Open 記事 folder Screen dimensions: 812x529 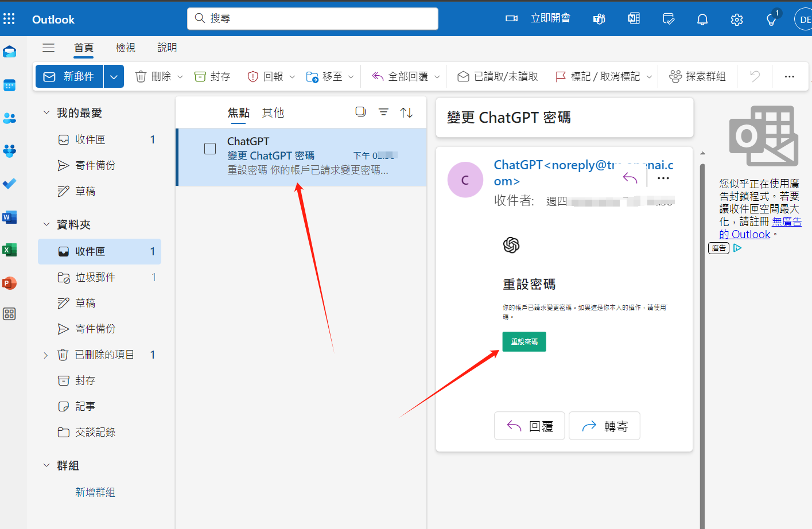100,406
